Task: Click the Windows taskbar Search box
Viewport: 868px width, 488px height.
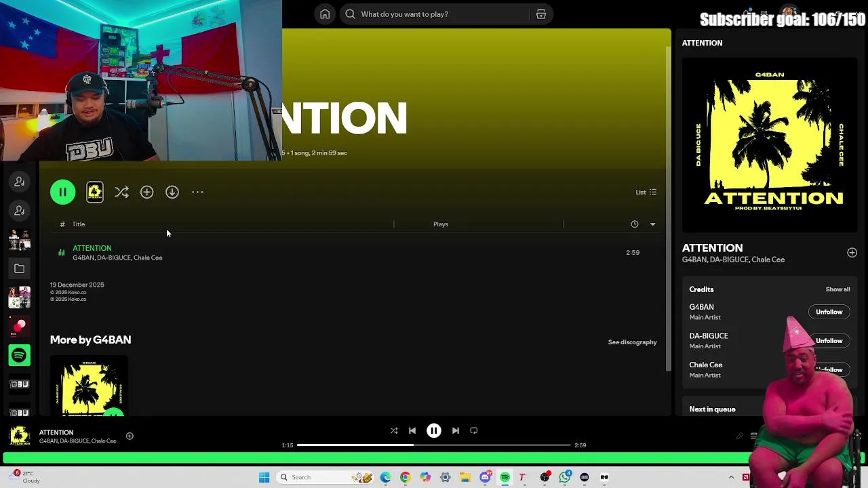Action: (x=326, y=478)
